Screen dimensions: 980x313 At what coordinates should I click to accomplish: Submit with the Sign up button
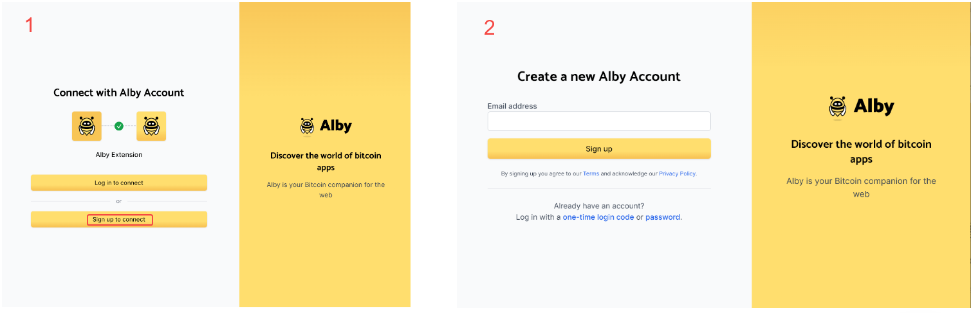click(x=599, y=148)
